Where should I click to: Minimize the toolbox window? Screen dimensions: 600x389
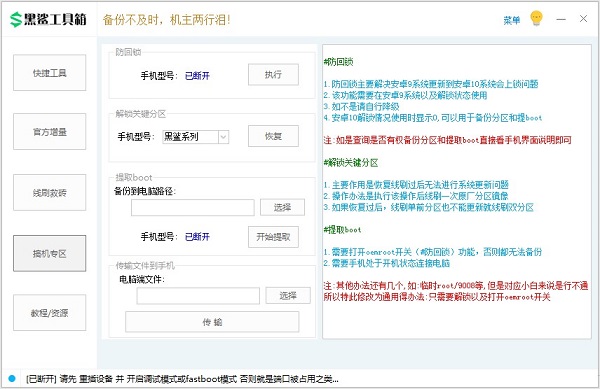point(561,19)
